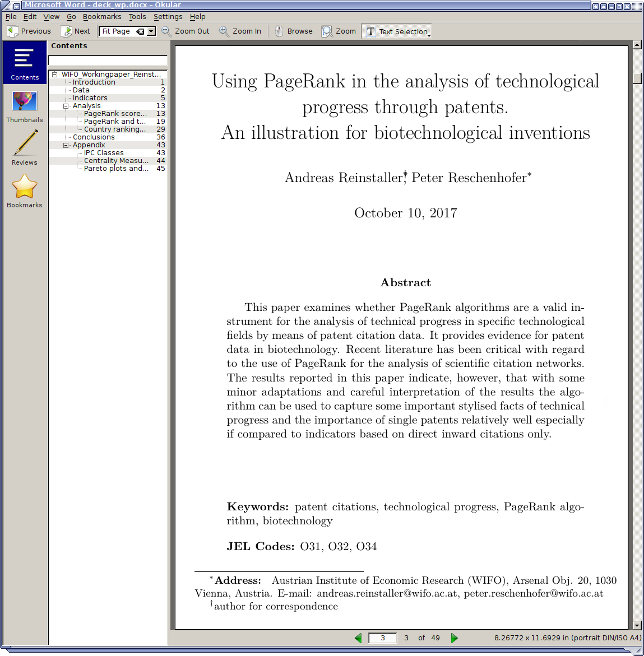Click the Next page toolbar button
This screenshot has height=656, width=644.
(x=75, y=31)
